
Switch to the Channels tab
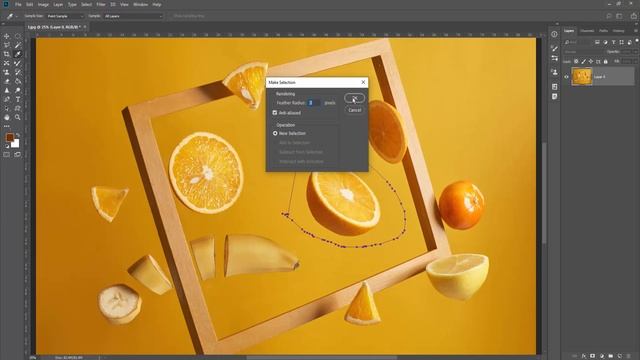click(x=587, y=31)
